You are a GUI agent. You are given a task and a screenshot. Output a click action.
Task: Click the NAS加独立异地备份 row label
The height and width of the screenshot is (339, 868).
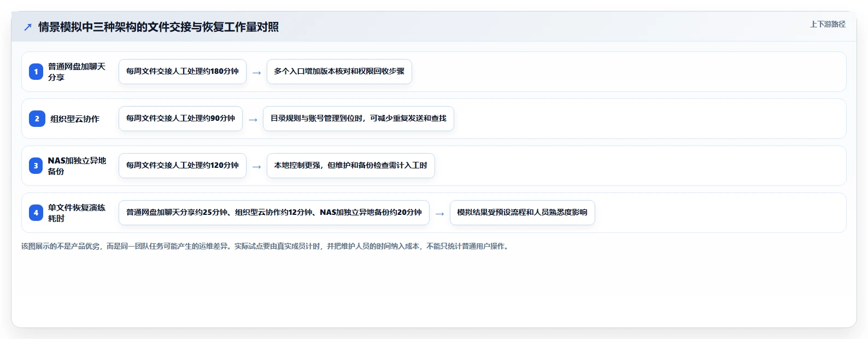click(x=77, y=166)
